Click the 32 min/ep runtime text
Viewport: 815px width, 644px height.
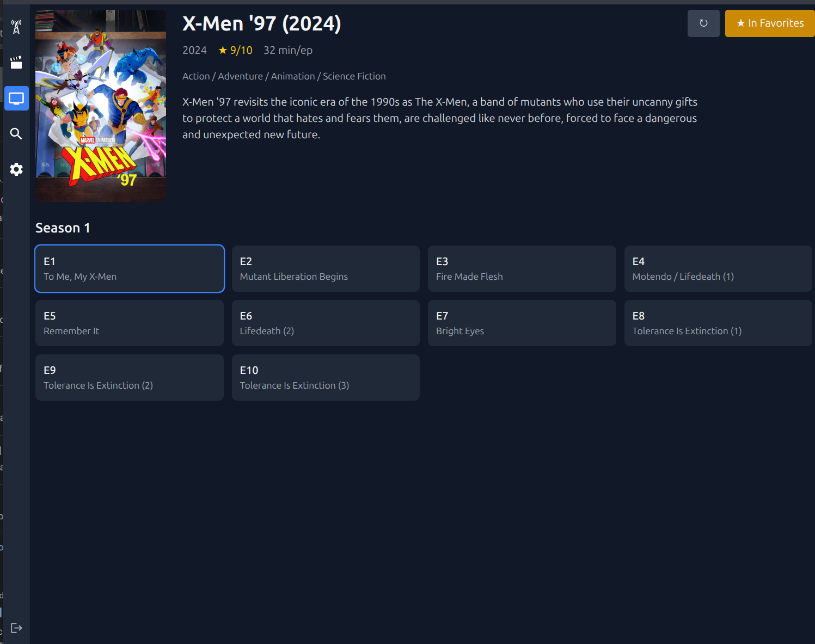pos(288,50)
